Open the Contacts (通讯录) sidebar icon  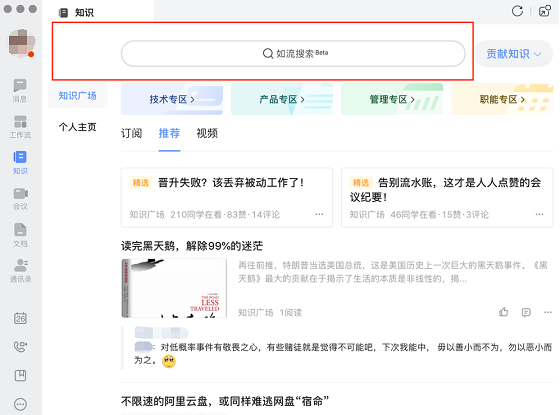pyautogui.click(x=20, y=270)
